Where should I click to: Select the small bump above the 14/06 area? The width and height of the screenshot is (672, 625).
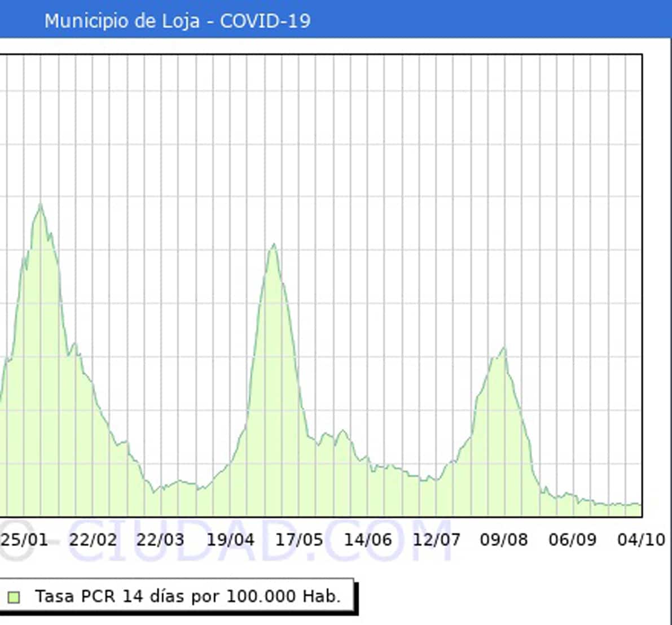(x=342, y=431)
